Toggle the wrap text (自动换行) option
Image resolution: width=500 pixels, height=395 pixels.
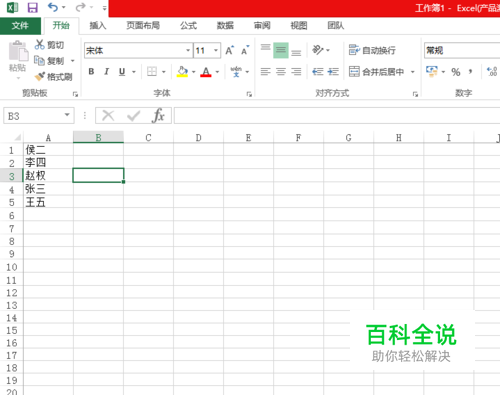pos(372,50)
